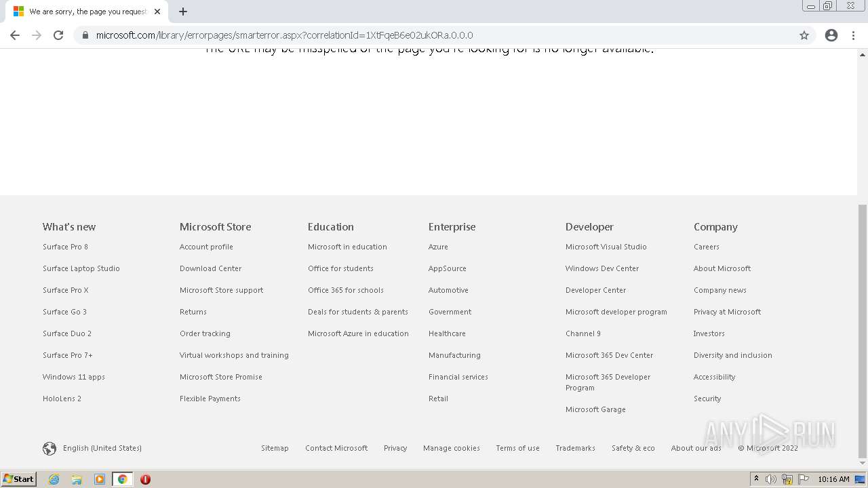
Task: Click the globe language icon
Action: (x=50, y=448)
